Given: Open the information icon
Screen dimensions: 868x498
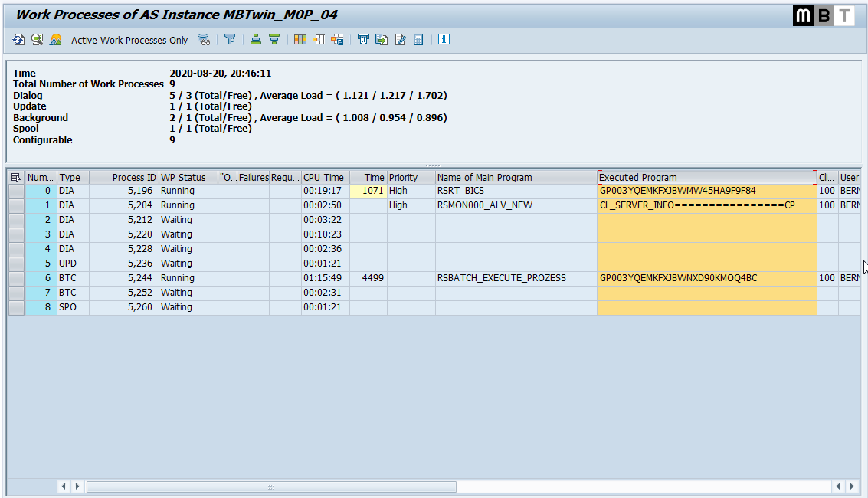Looking at the screenshot, I should pyautogui.click(x=444, y=39).
